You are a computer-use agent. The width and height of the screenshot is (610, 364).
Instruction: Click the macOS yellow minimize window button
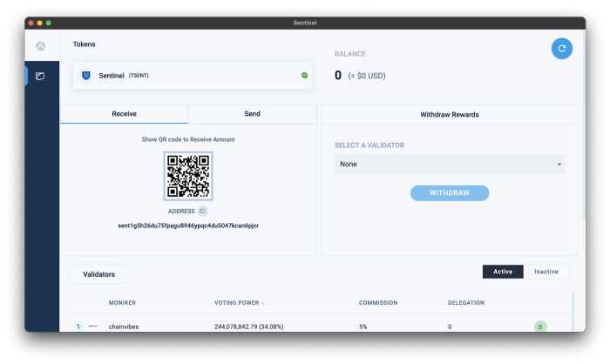[x=40, y=23]
